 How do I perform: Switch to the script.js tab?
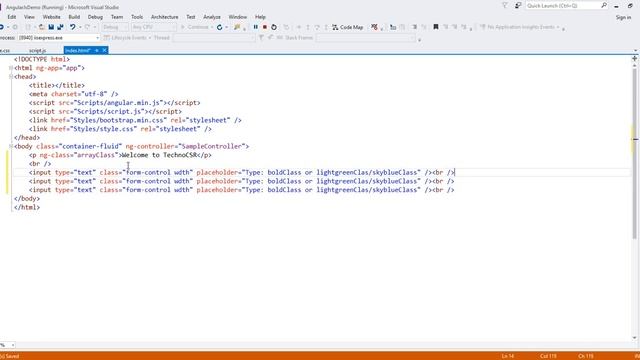point(38,51)
